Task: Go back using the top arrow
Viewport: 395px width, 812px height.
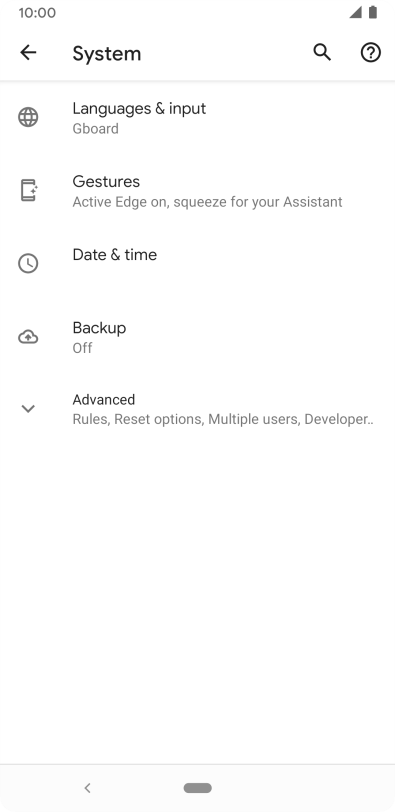Action: [x=28, y=52]
